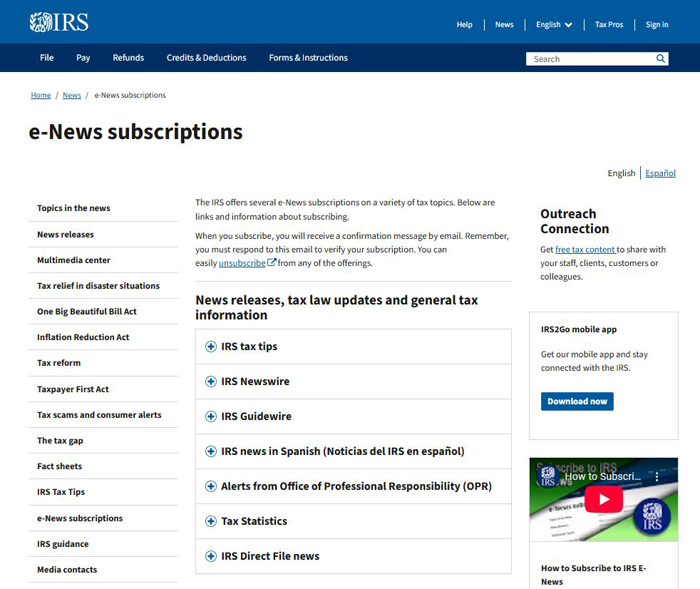Click the plus icon beside IRS Newswire
The image size is (700, 589).
pos(211,381)
